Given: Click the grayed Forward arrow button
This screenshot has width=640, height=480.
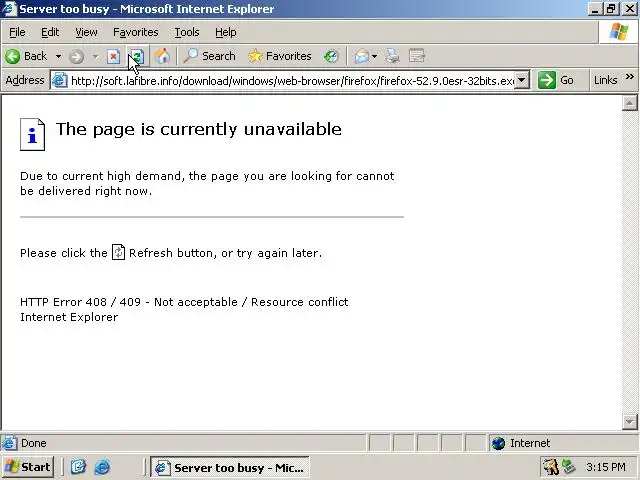Looking at the screenshot, I should (x=76, y=56).
